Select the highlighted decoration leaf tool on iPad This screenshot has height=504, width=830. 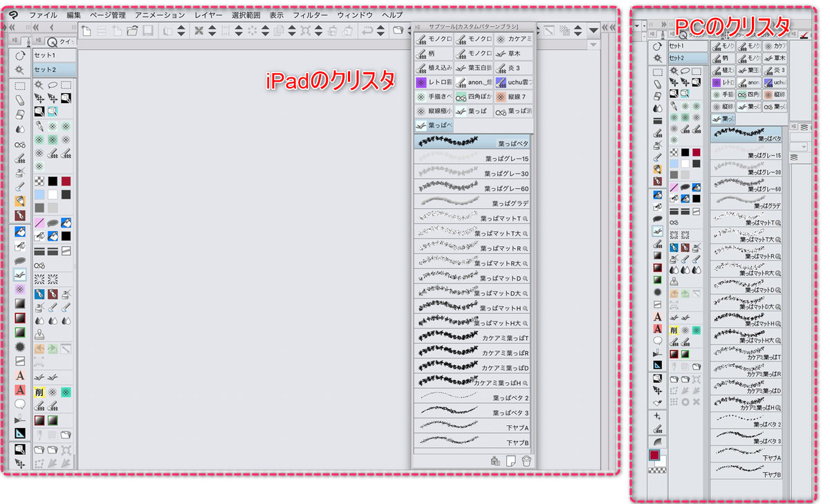[x=20, y=274]
